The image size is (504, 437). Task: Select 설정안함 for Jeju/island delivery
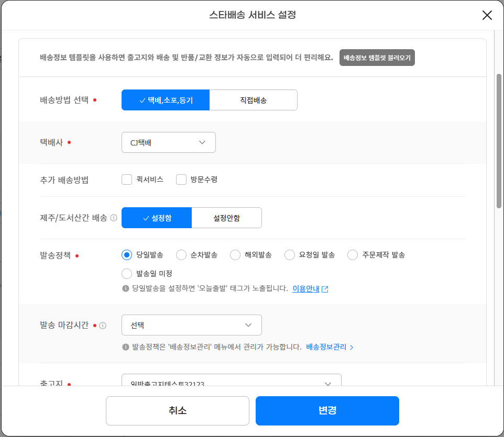click(x=226, y=218)
